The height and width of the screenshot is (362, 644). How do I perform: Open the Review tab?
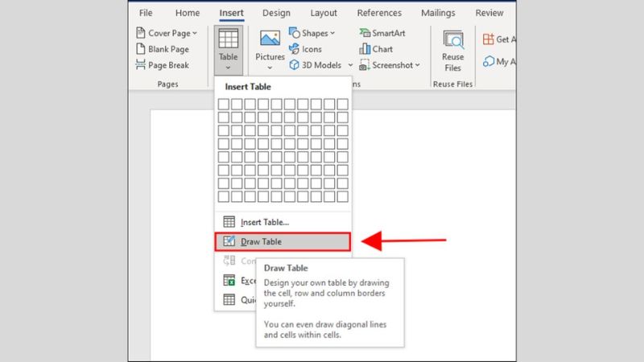click(x=489, y=13)
